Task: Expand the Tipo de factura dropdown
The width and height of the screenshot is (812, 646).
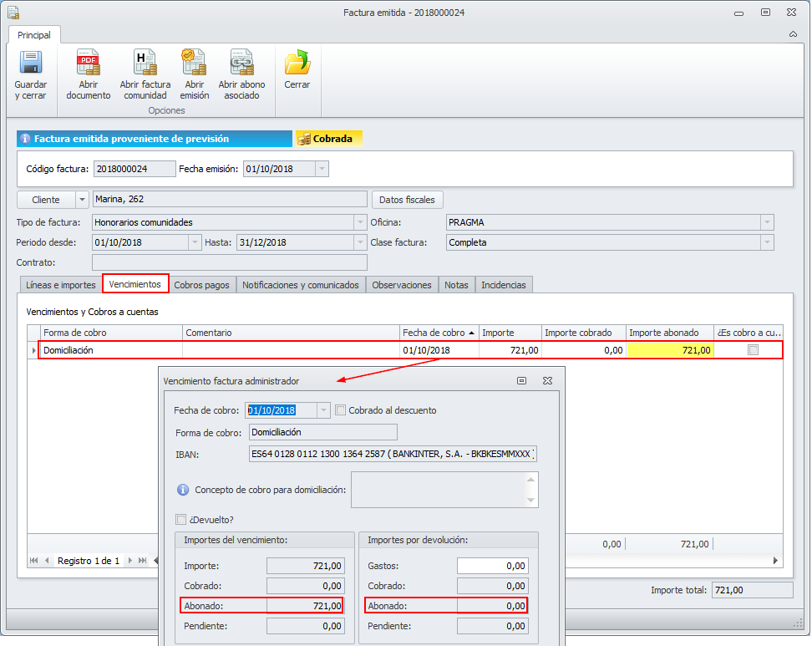Action: pos(360,222)
